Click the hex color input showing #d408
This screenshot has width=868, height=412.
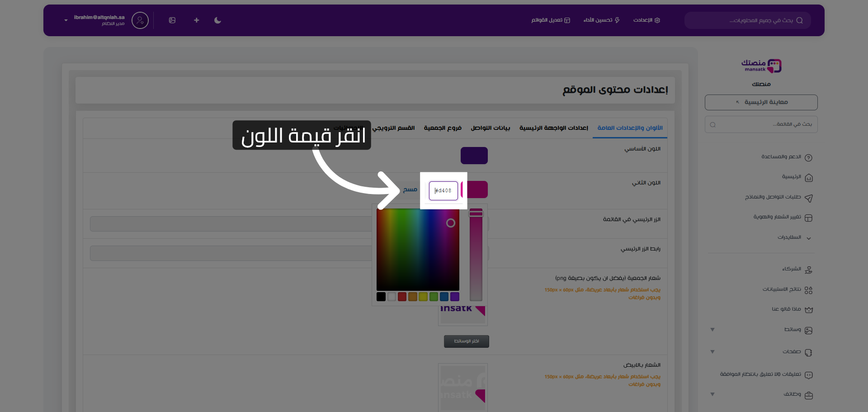point(443,190)
